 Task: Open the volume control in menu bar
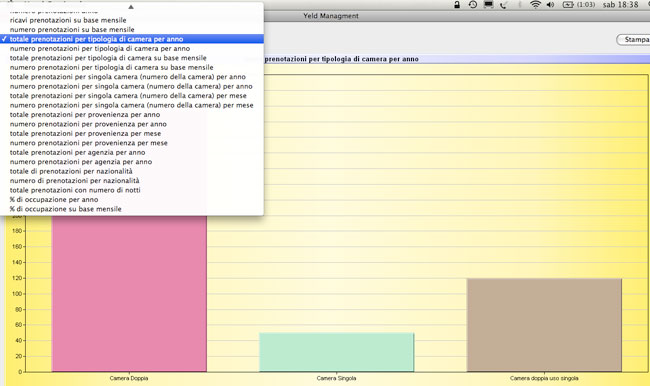coord(551,5)
